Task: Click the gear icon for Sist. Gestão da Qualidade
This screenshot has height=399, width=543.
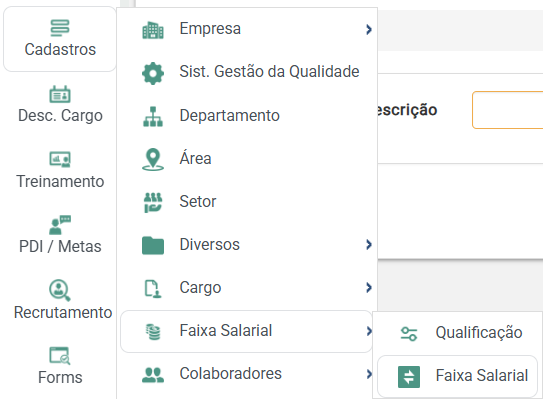Action: point(153,73)
